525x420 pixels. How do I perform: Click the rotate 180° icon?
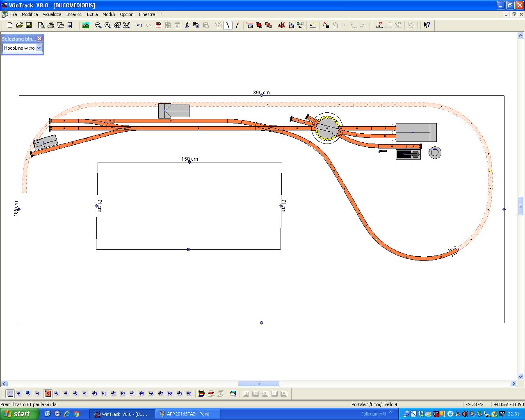click(300, 25)
